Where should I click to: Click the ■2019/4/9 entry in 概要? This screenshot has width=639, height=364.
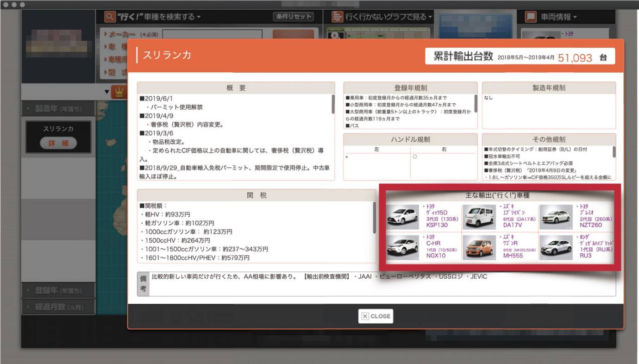[156, 116]
